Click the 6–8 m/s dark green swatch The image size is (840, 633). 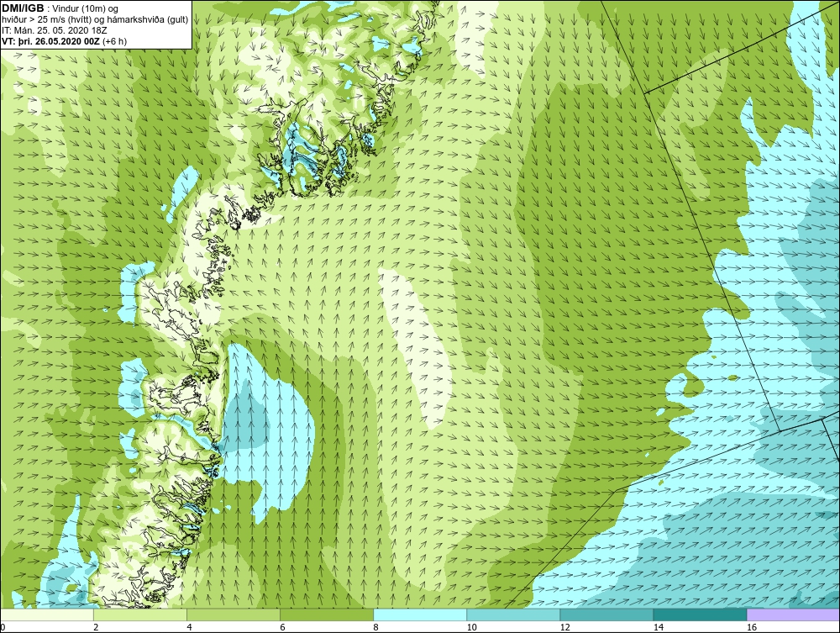pos(326,615)
